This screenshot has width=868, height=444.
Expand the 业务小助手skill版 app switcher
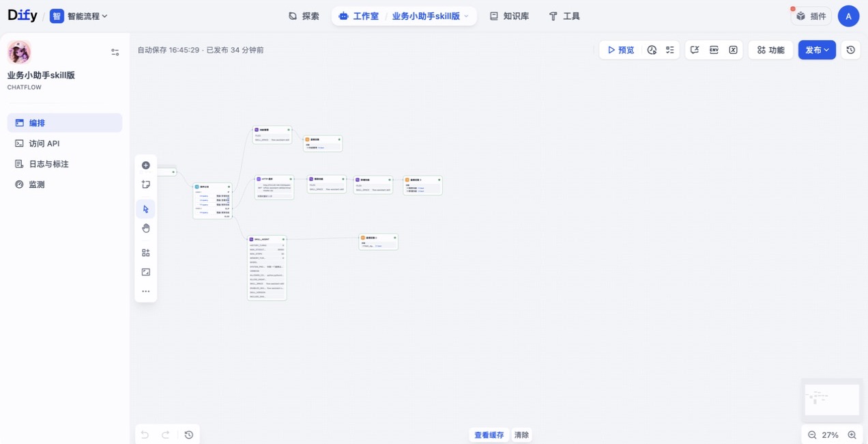[x=431, y=16]
